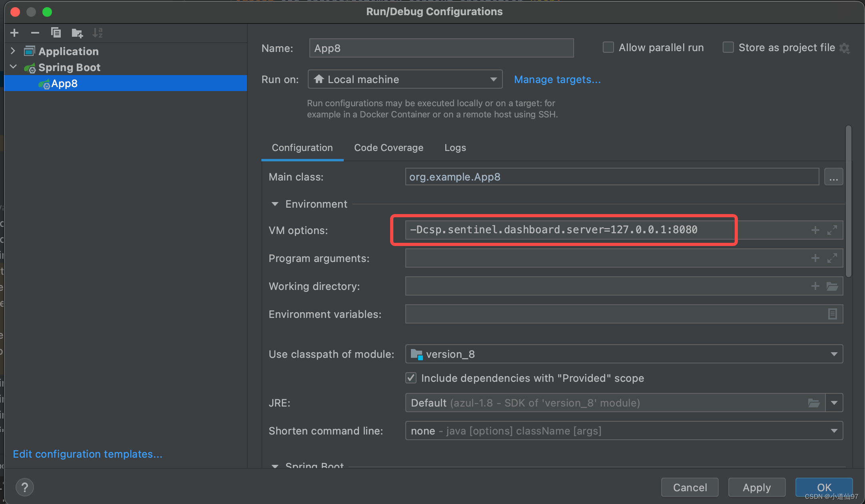Enable Allow parallel run checkbox
Viewport: 865px width, 504px height.
click(608, 48)
